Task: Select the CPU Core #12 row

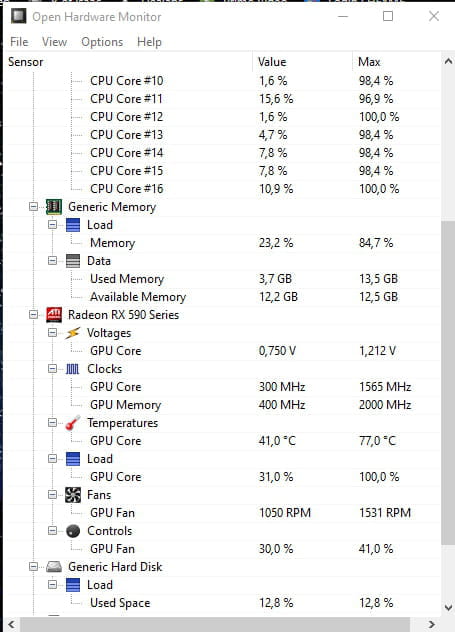Action: point(224,117)
